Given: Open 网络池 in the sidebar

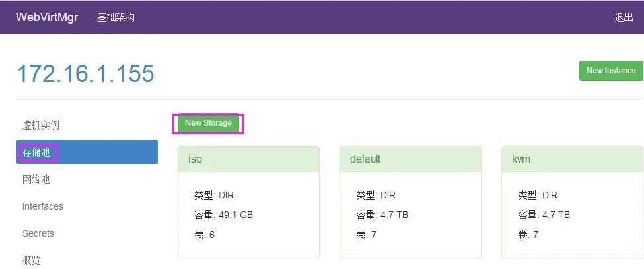Looking at the screenshot, I should [36, 179].
